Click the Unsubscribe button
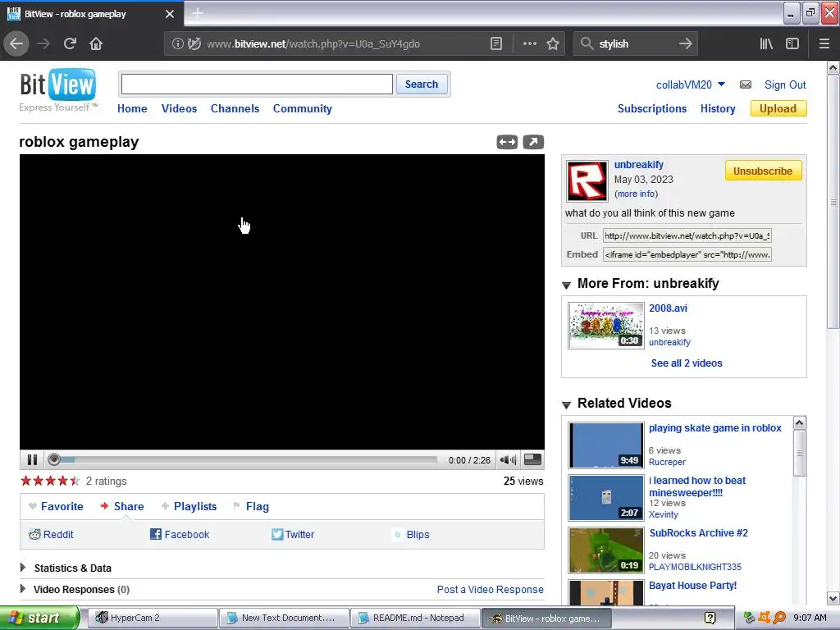The width and height of the screenshot is (840, 630). click(x=763, y=171)
